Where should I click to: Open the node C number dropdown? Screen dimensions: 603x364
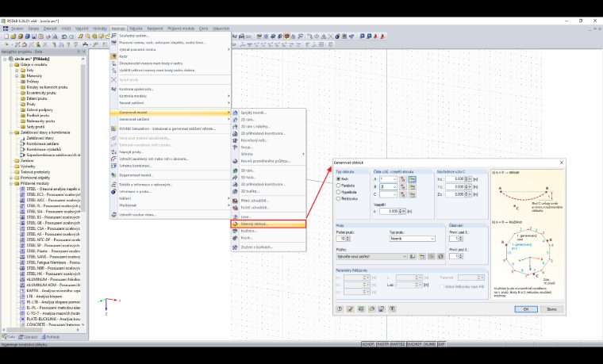coord(394,194)
